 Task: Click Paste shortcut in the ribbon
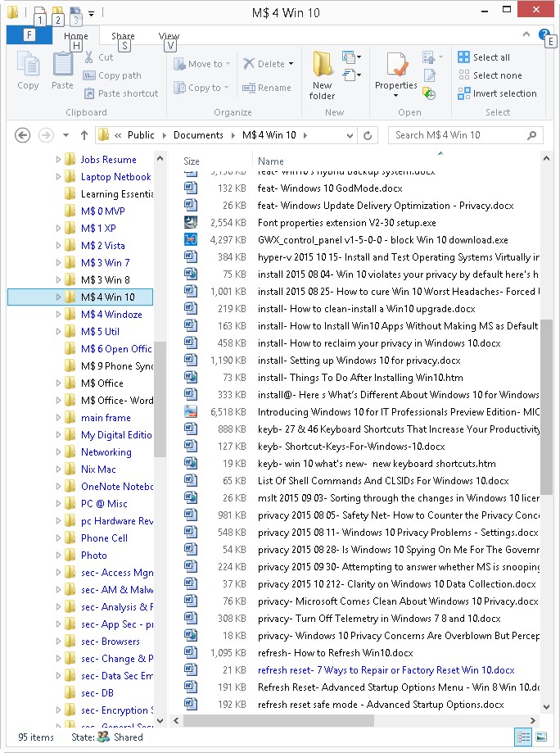coord(121,93)
